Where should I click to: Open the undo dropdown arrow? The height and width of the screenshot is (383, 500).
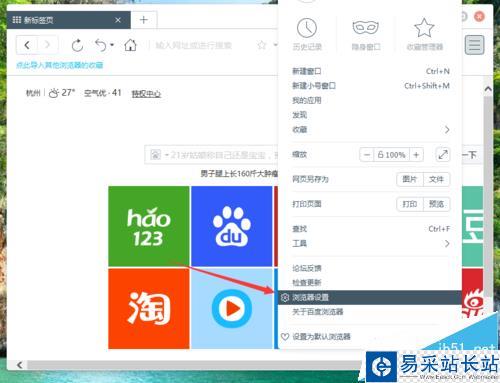pos(112,45)
